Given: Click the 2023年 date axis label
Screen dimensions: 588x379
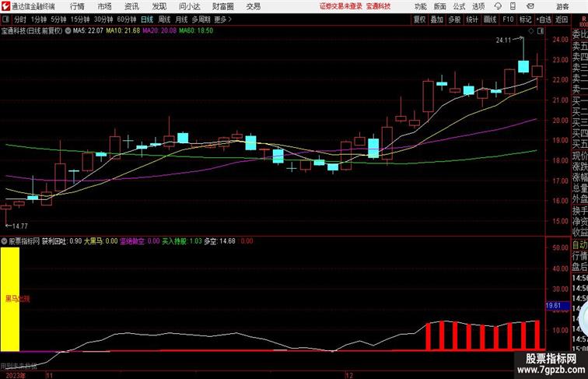Looking at the screenshot, I should pyautogui.click(x=16, y=375).
